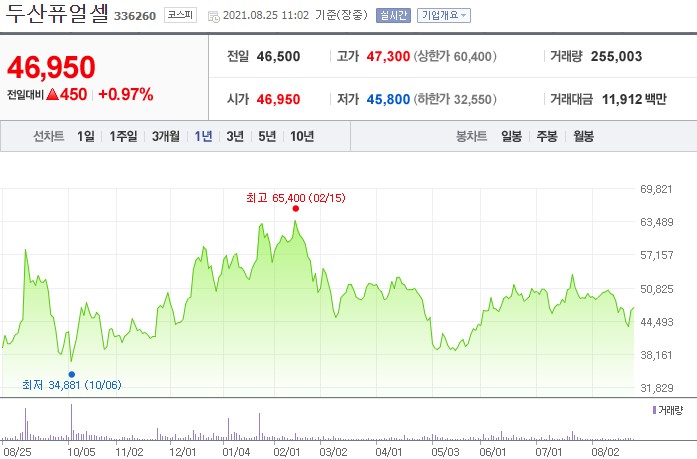Click the current price 46,950
697x459 pixels.
click(51, 67)
